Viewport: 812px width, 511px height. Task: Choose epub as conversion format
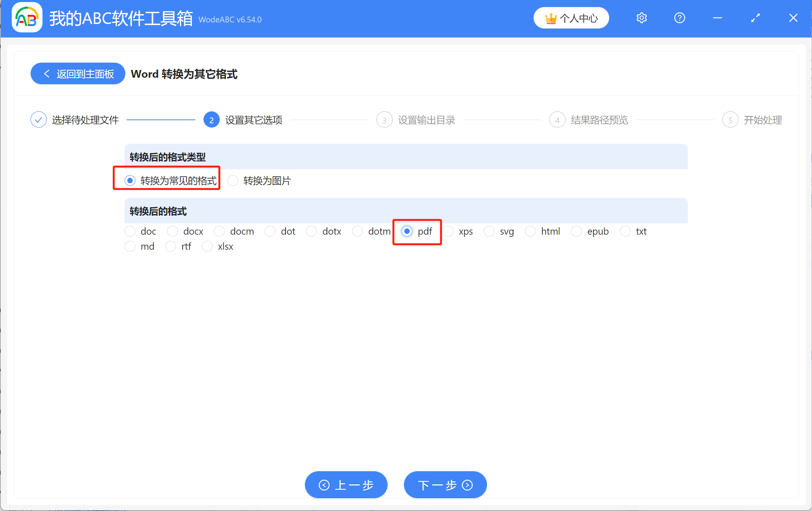point(576,231)
